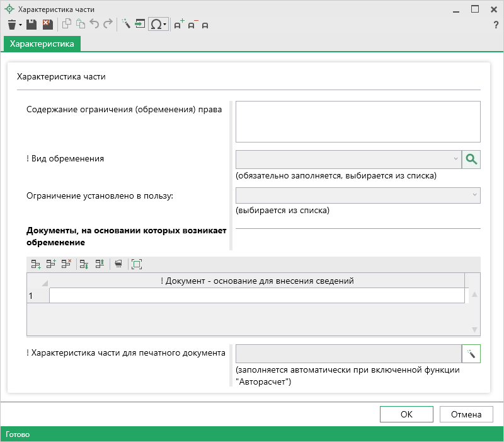Click the save and close icon
504x442 pixels.
point(47,25)
